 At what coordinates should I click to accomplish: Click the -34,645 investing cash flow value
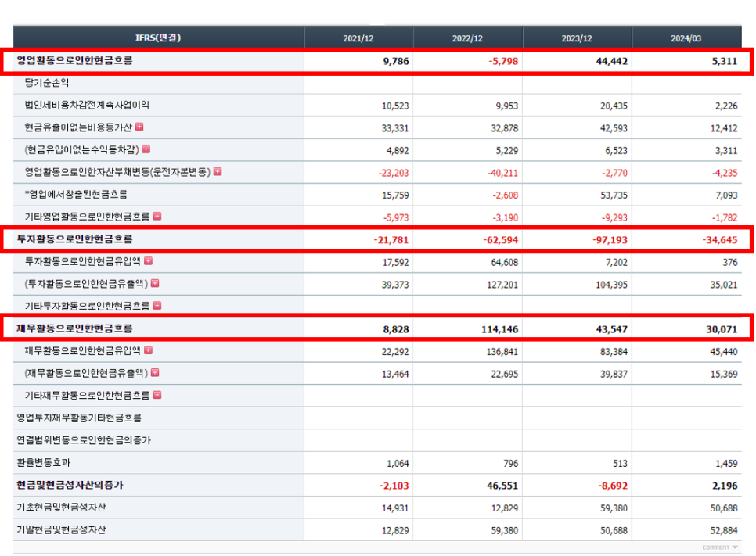(x=720, y=240)
